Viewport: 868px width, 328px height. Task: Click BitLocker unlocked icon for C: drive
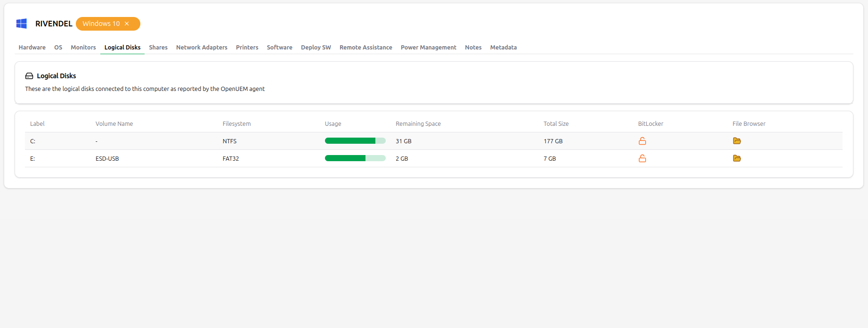642,141
